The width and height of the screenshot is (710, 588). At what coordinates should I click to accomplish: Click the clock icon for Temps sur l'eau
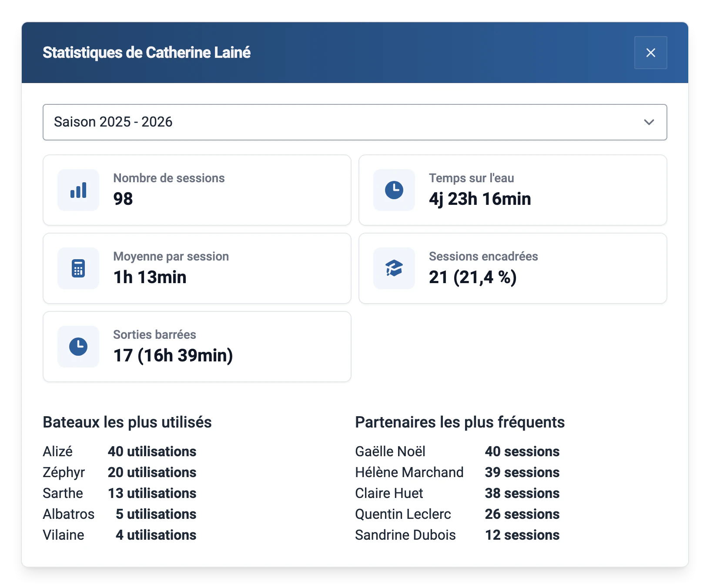[x=394, y=190]
